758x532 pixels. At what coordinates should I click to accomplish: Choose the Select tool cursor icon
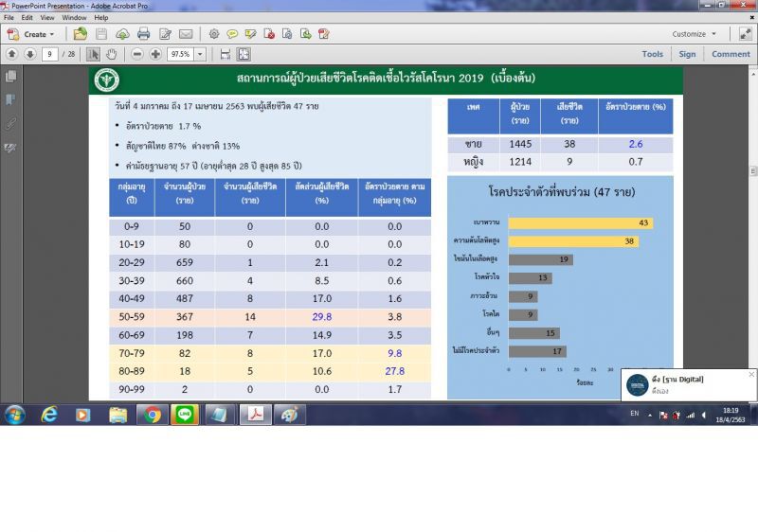click(93, 54)
